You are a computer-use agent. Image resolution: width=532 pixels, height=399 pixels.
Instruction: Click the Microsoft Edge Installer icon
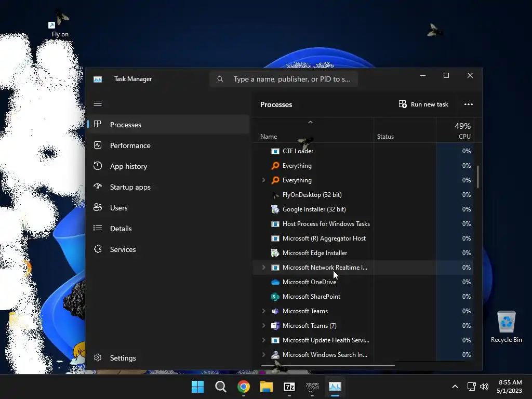click(275, 253)
